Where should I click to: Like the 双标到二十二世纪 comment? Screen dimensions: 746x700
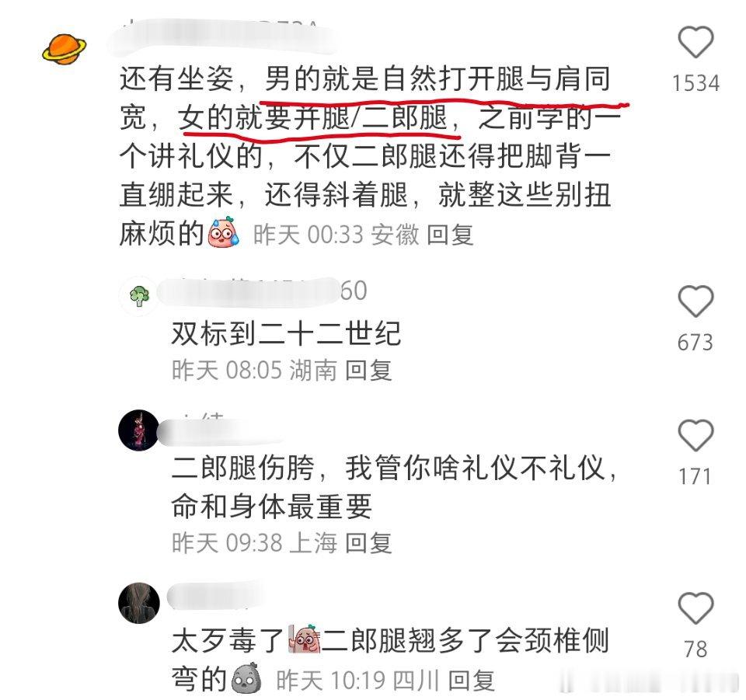695,301
